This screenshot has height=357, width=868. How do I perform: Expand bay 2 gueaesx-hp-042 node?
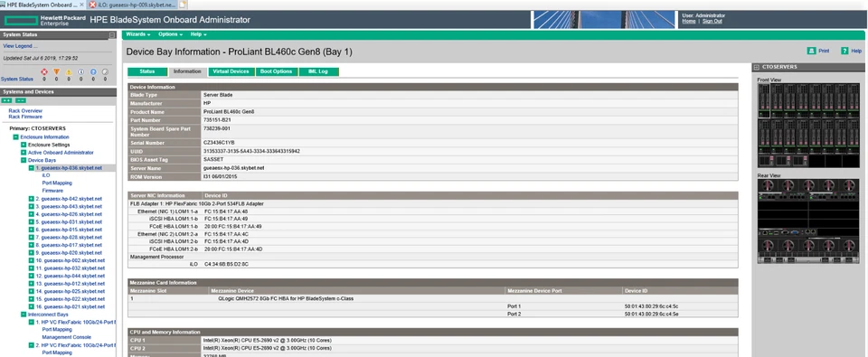click(32, 198)
